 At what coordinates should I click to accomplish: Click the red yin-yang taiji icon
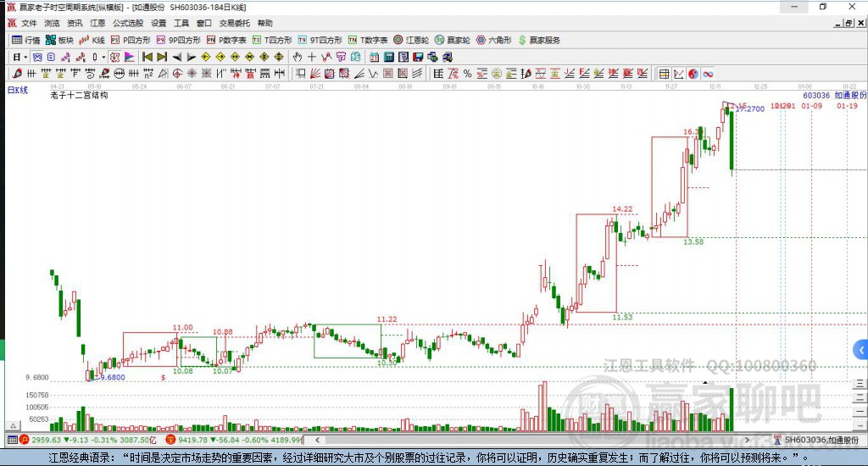click(x=693, y=75)
